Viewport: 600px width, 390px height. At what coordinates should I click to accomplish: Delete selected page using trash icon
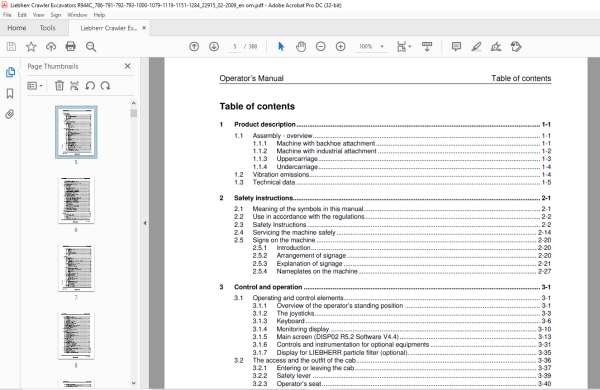coord(59,86)
